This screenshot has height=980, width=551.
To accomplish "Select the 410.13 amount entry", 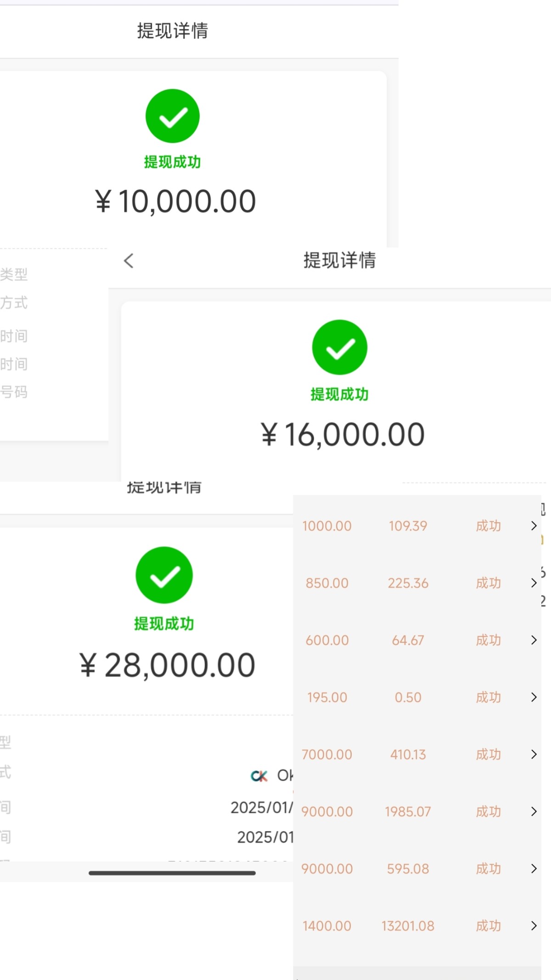I will click(408, 755).
